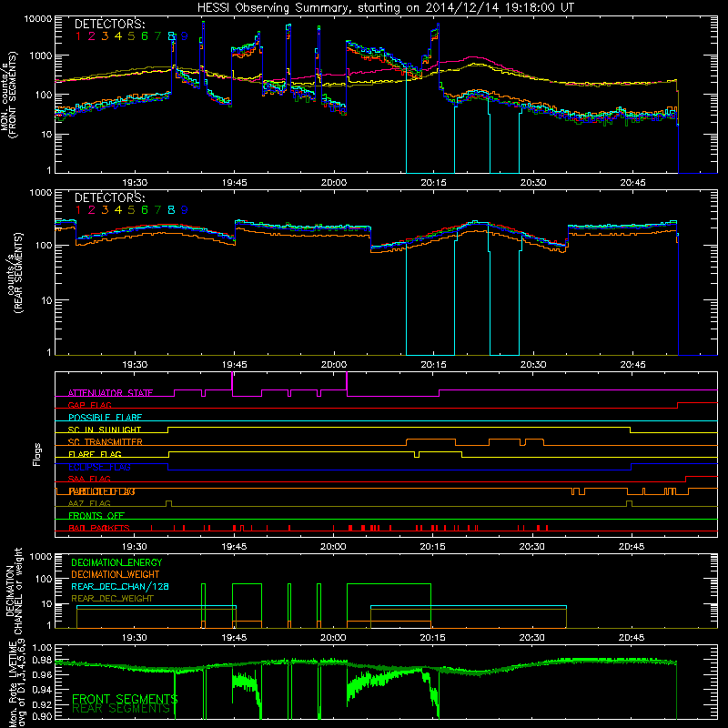The height and width of the screenshot is (728, 728).
Task: Click cyan detector 8 in front segments legend
Action: (171, 36)
